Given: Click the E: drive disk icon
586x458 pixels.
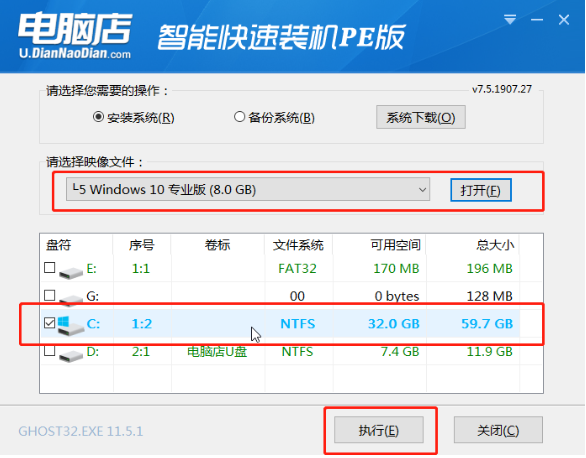Looking at the screenshot, I should (71, 272).
